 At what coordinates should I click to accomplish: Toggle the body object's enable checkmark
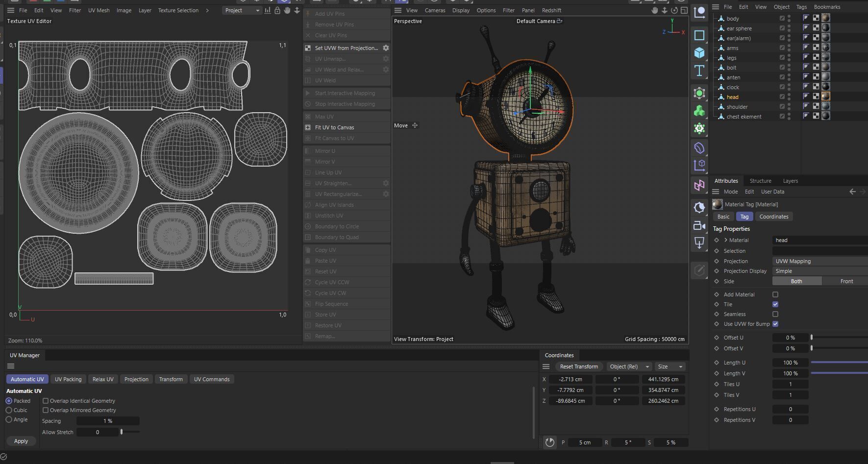782,18
